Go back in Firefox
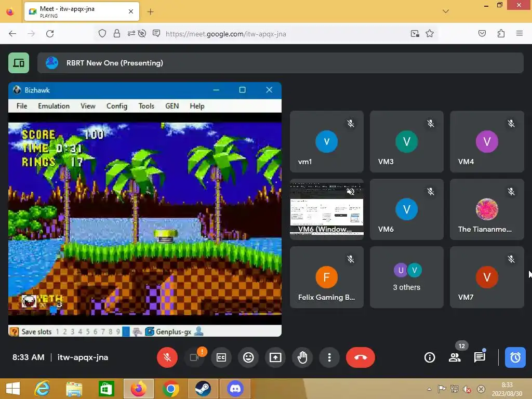 (x=12, y=34)
